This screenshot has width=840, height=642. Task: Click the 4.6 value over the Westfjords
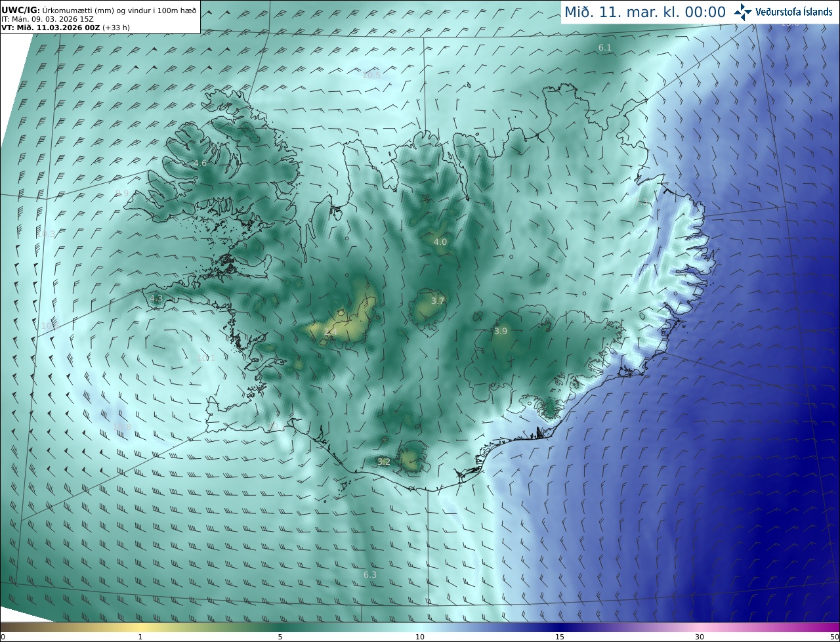pyautogui.click(x=200, y=163)
